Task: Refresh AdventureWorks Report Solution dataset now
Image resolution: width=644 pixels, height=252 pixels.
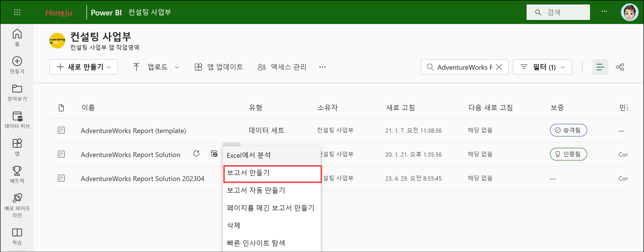Action: 196,154
